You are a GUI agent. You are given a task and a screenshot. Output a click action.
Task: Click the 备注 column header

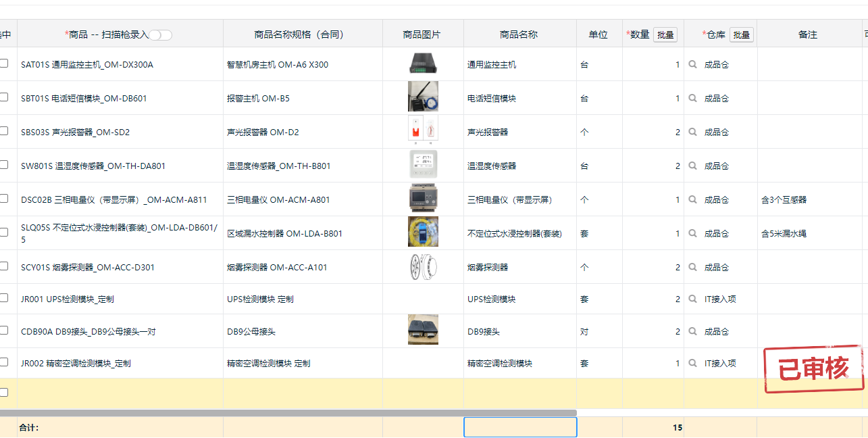point(808,34)
